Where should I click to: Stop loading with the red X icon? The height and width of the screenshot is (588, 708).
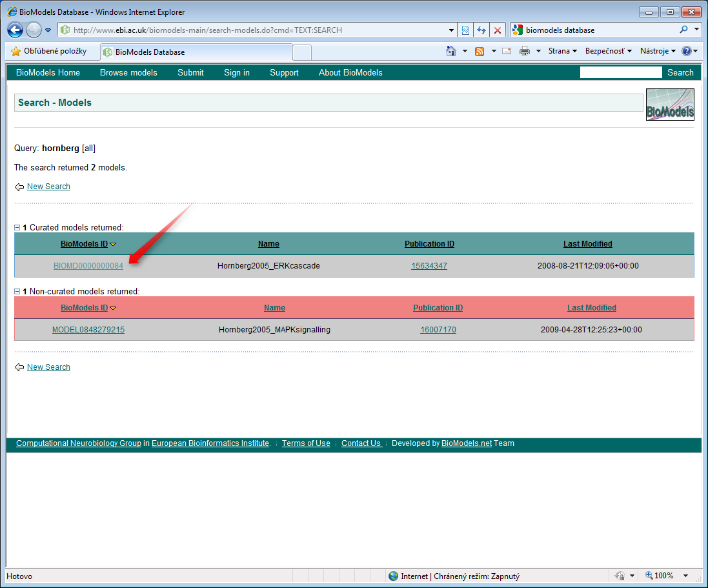click(x=497, y=30)
